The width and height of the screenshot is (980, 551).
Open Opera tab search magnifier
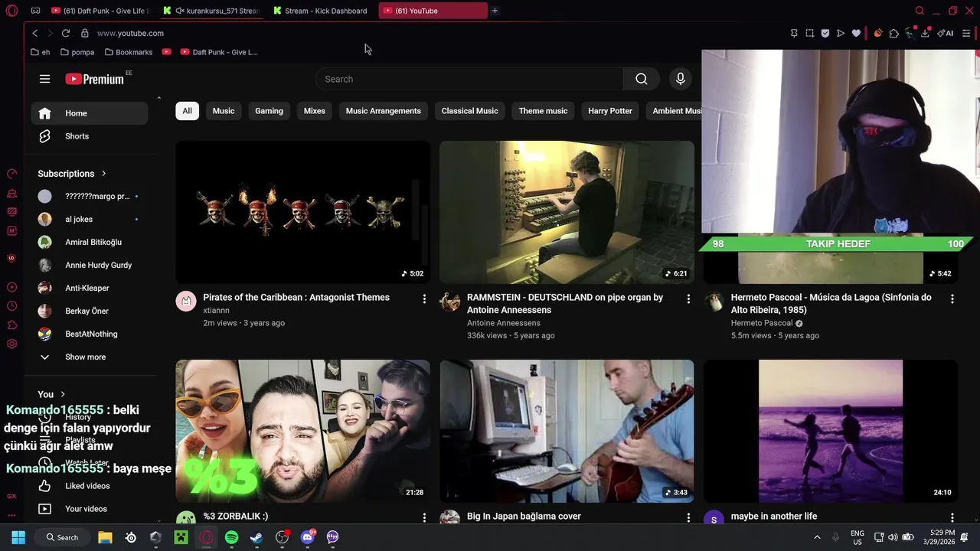tap(920, 11)
